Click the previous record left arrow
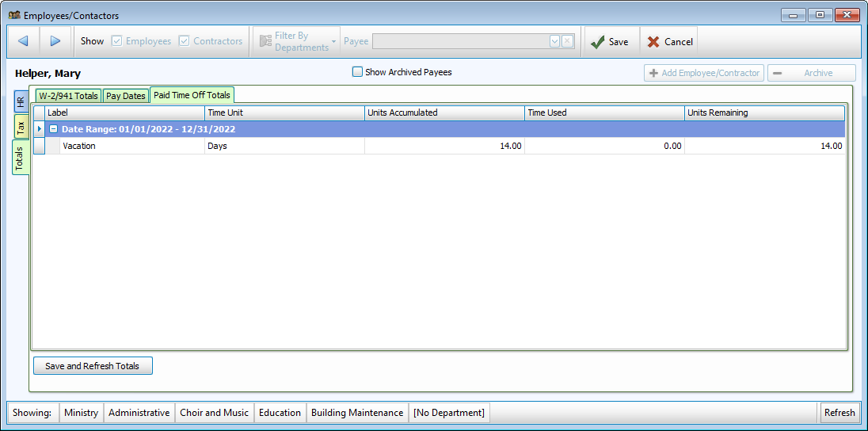This screenshot has height=431, width=868. 23,41
